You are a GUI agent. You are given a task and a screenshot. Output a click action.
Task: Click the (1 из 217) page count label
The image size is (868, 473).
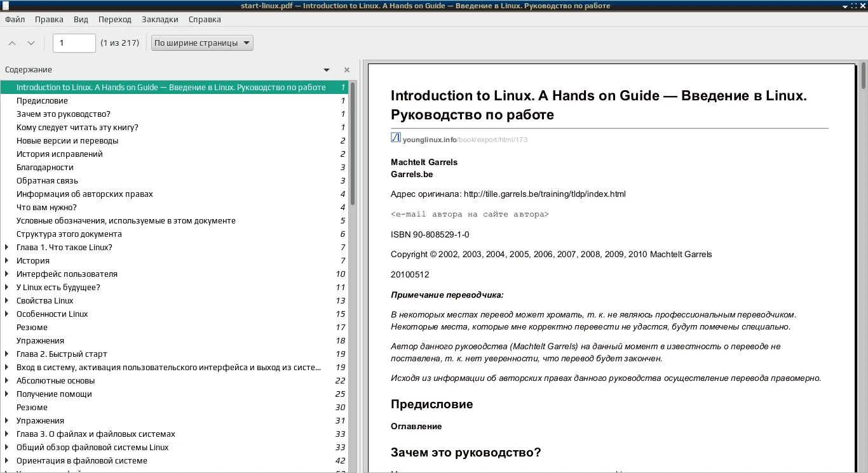[x=119, y=43]
